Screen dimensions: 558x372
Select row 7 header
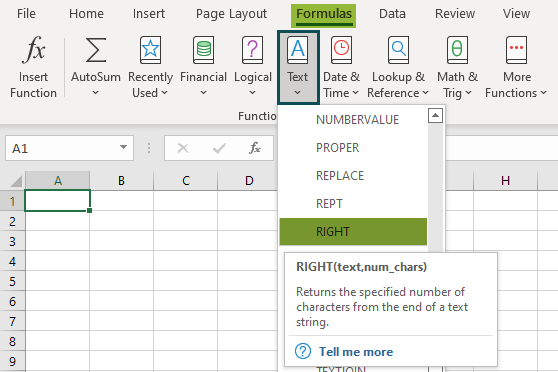pos(12,321)
